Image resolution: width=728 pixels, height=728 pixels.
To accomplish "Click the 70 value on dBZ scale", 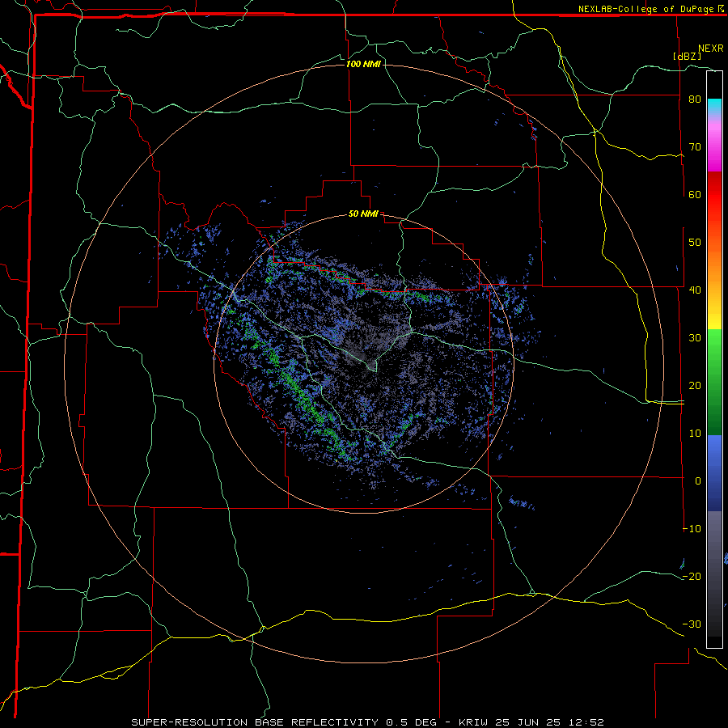I will [695, 147].
